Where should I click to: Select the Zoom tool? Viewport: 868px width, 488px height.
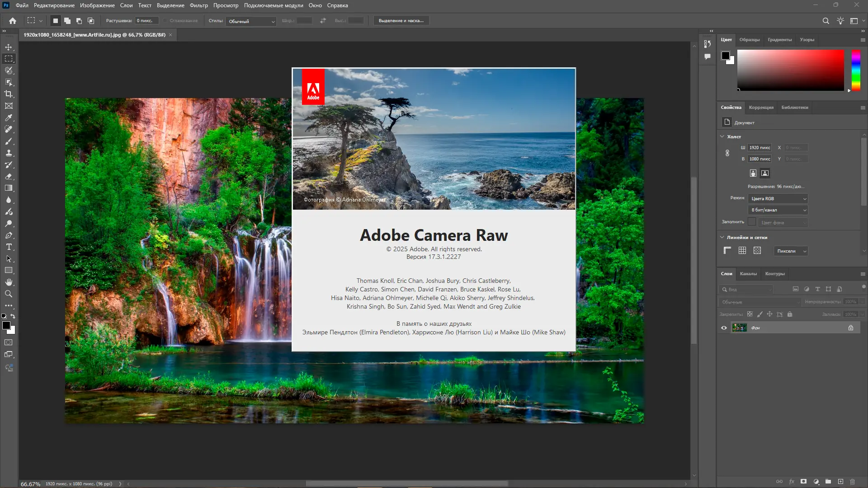point(9,294)
